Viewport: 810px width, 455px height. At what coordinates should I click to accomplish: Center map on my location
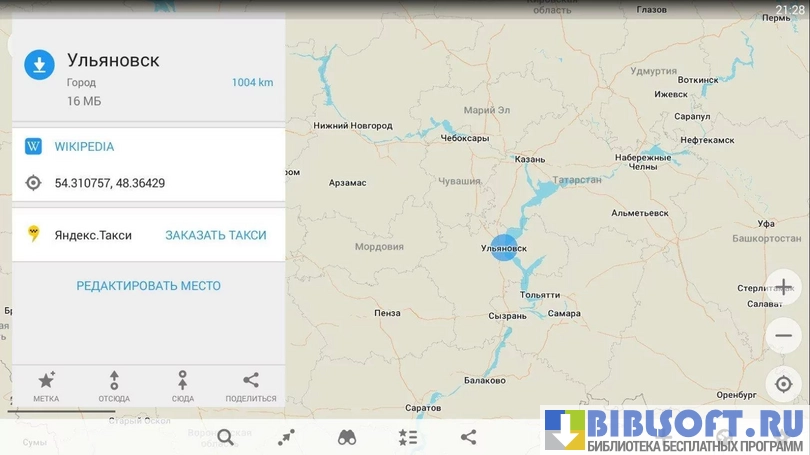point(783,384)
